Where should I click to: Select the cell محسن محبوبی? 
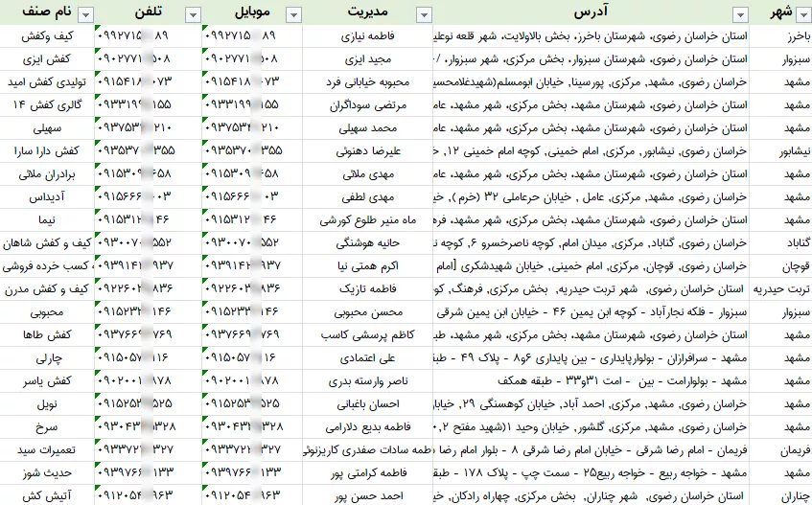(368, 312)
